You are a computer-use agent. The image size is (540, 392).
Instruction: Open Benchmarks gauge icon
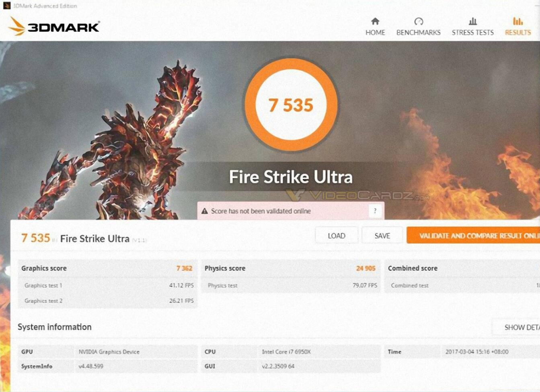point(419,21)
